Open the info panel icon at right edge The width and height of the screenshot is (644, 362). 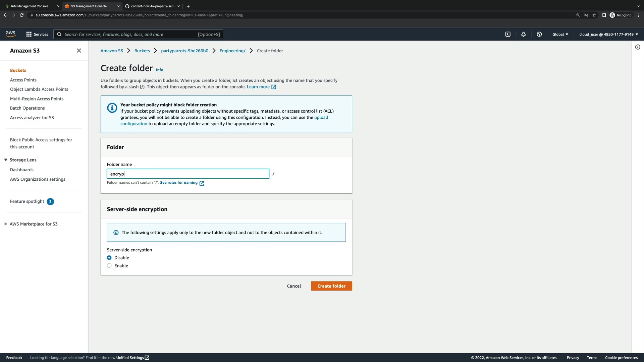pos(637,47)
